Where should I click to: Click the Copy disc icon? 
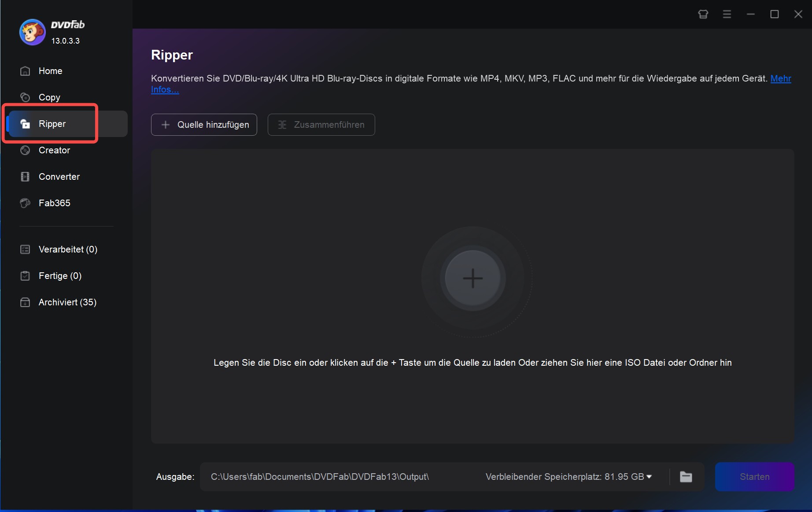pos(26,97)
